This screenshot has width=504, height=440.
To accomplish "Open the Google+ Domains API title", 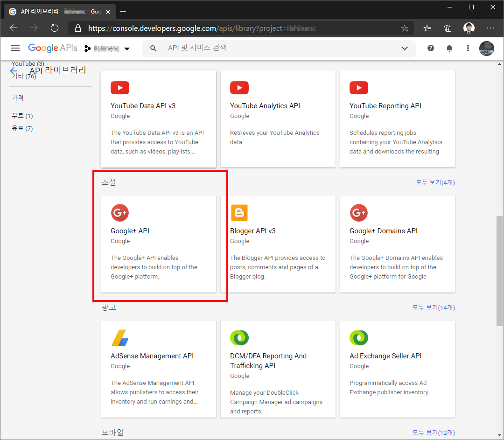I will click(x=384, y=231).
